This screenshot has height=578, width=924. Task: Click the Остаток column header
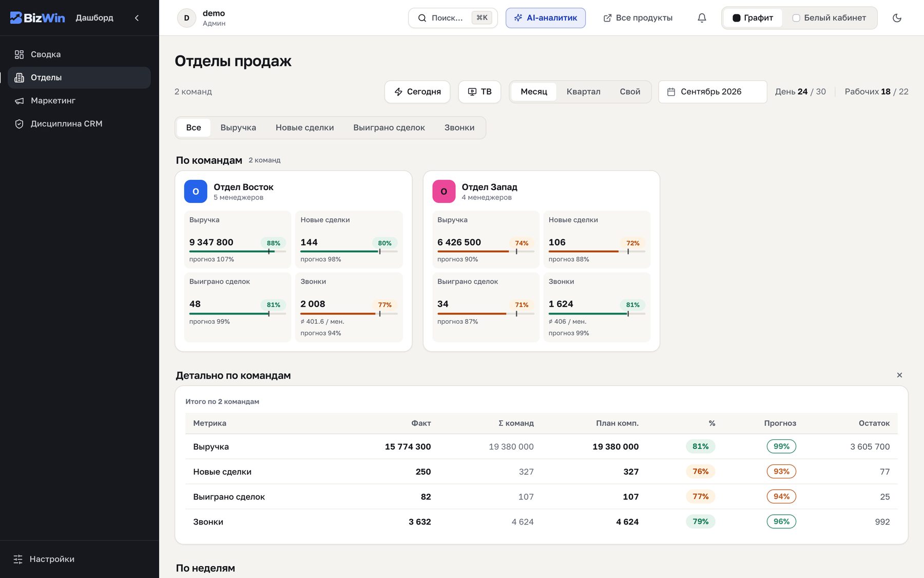tap(874, 423)
